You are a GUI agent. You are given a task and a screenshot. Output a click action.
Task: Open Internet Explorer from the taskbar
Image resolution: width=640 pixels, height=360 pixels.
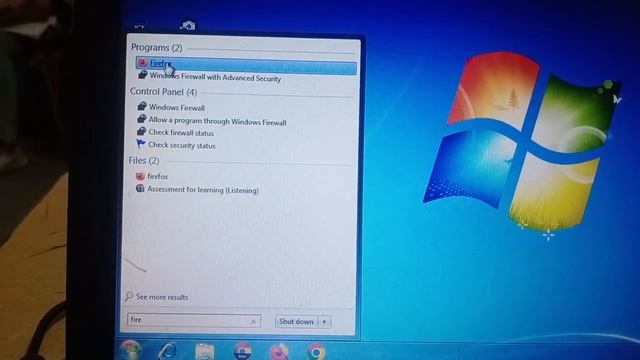[x=168, y=351]
